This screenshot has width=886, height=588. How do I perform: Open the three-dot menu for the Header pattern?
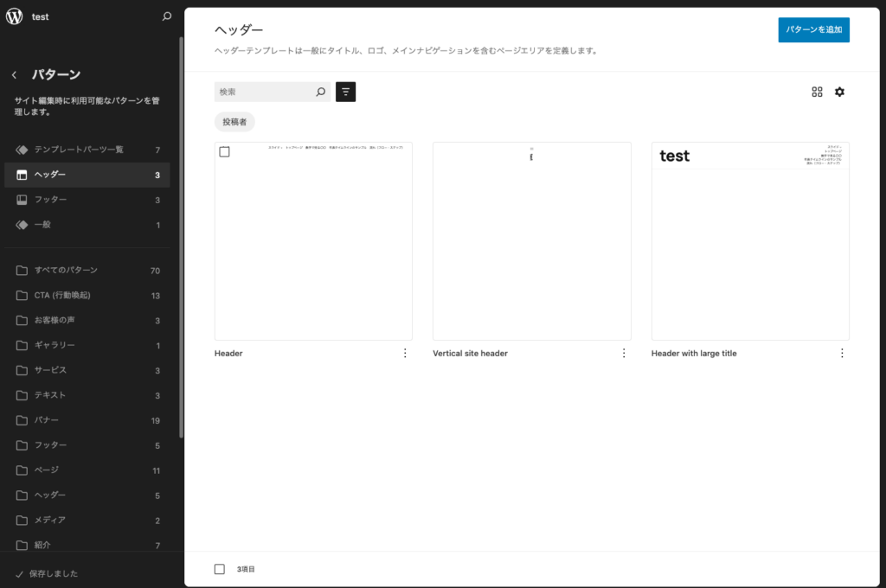tap(405, 353)
